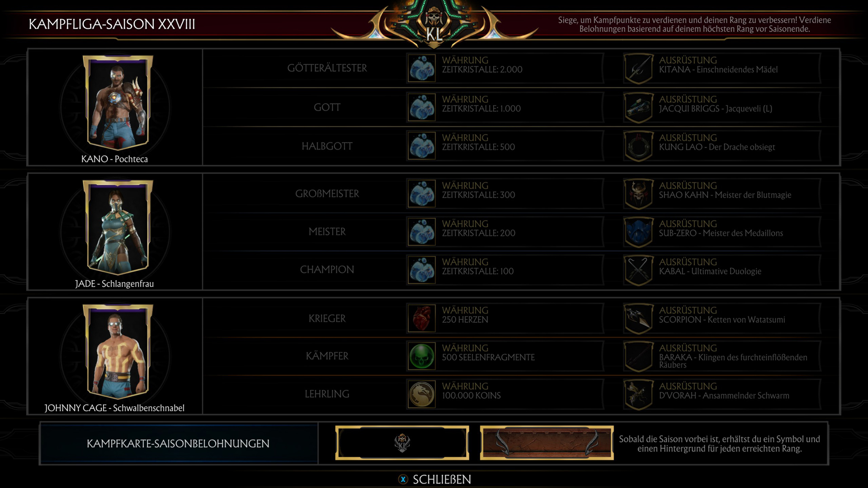The width and height of the screenshot is (868, 488).
Task: Click Kitana fan gear icon
Action: pos(638,69)
